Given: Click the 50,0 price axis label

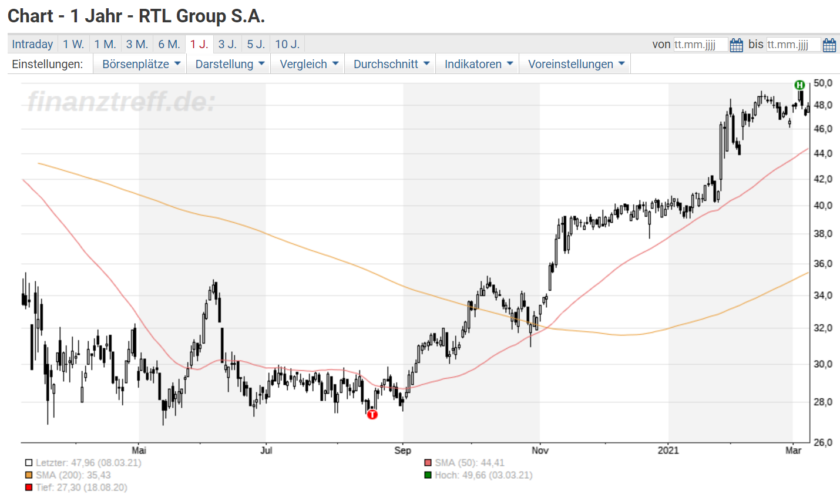Looking at the screenshot, I should click(x=823, y=83).
